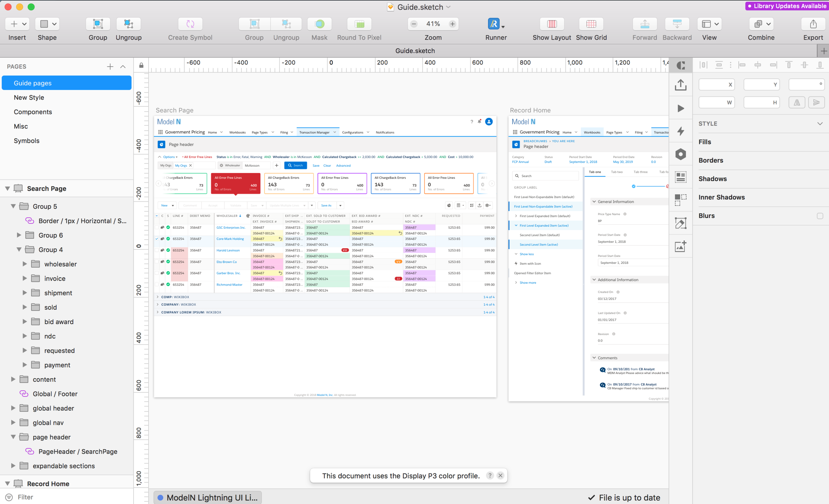829x504 pixels.
Task: Click the Backward arrange icon
Action: (677, 24)
